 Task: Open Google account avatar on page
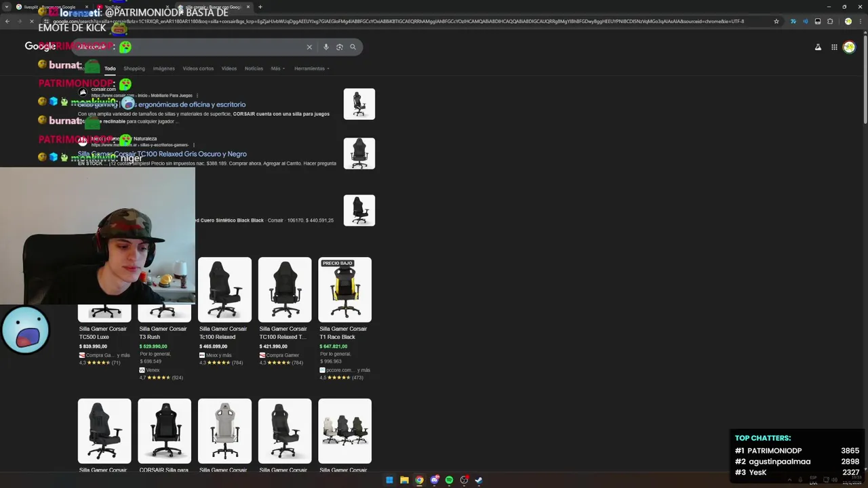(849, 47)
